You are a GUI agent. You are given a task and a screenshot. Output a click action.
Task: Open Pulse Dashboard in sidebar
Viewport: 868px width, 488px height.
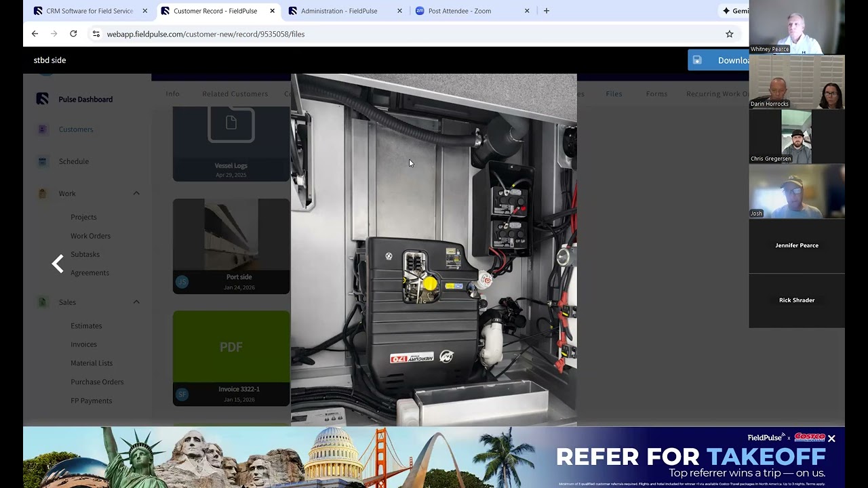pos(85,100)
